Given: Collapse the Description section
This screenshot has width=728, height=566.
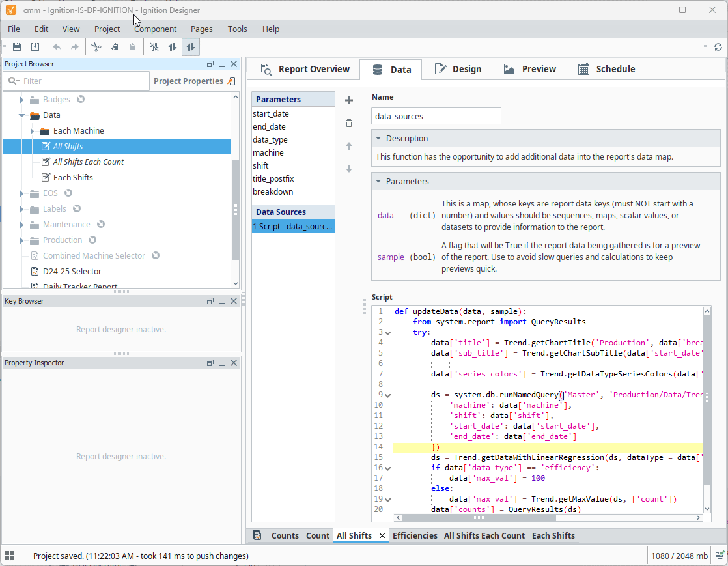Looking at the screenshot, I should (378, 138).
